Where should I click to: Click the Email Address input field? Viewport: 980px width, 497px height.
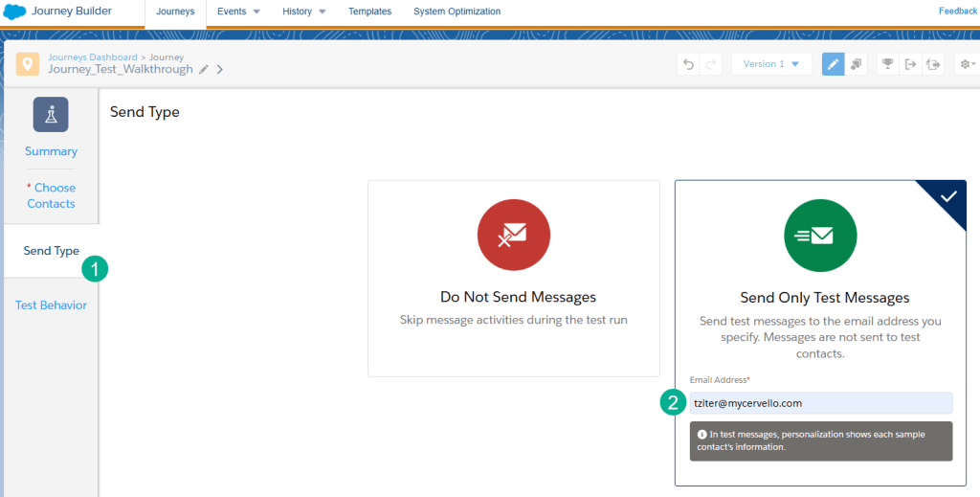click(x=820, y=403)
